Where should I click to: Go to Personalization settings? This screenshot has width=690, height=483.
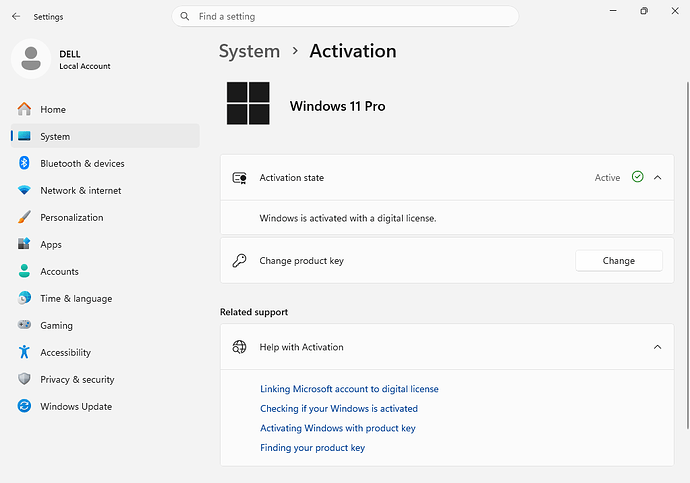click(105, 217)
